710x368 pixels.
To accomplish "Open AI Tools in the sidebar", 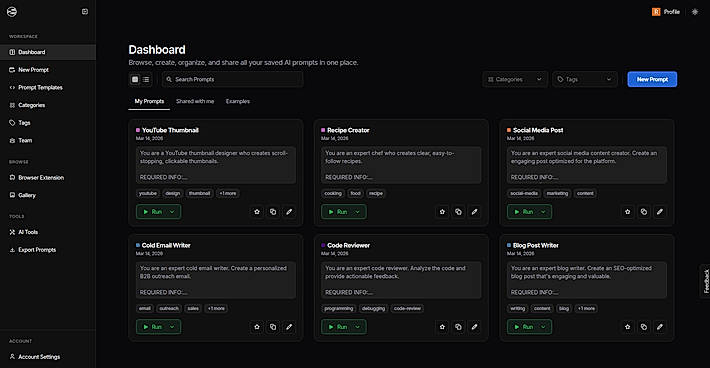I will pos(48,232).
